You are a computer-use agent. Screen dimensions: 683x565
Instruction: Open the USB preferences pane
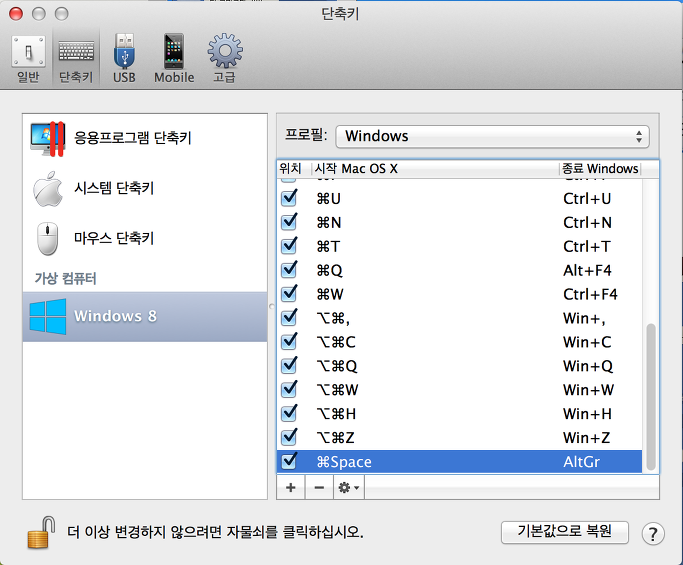pyautogui.click(x=124, y=59)
